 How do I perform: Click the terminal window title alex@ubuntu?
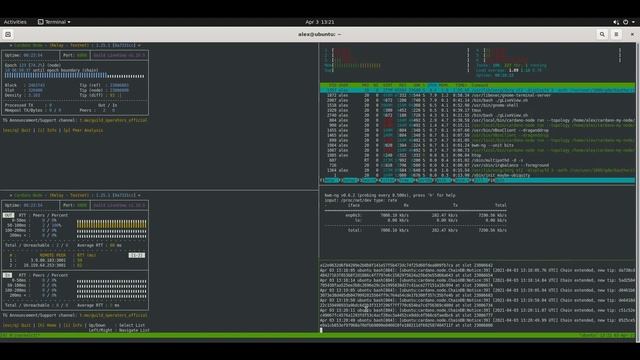320,35
